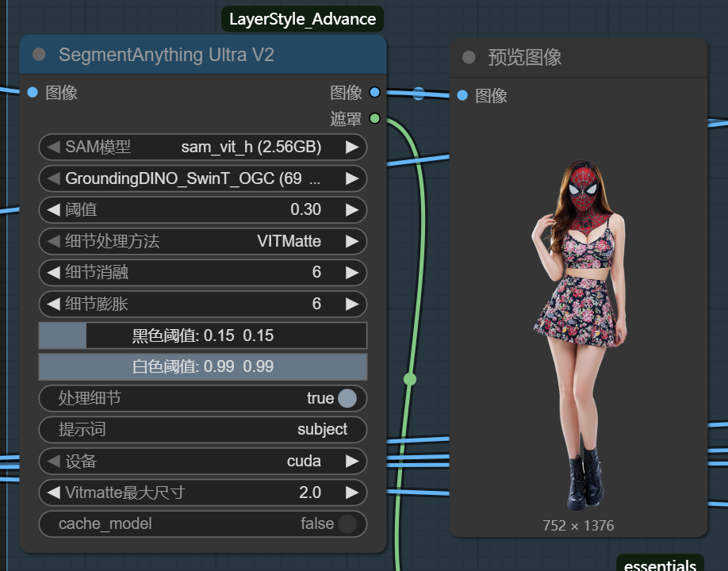Click the 白色阈值 0.99 slider
Screen dimensions: 728x571
pos(203,366)
